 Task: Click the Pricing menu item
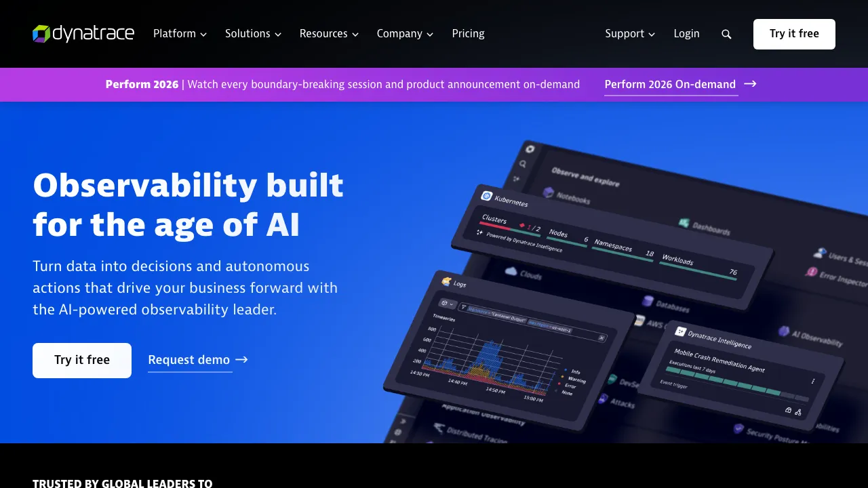[468, 33]
